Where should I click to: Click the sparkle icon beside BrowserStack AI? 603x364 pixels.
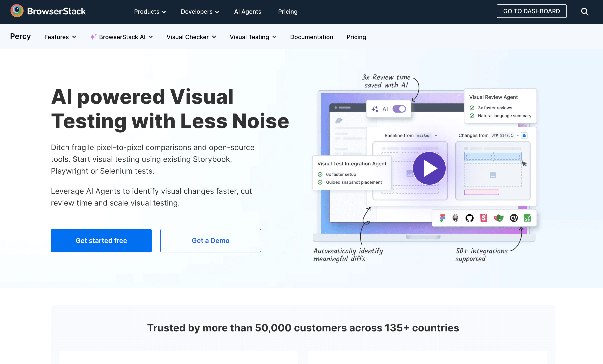93,37
